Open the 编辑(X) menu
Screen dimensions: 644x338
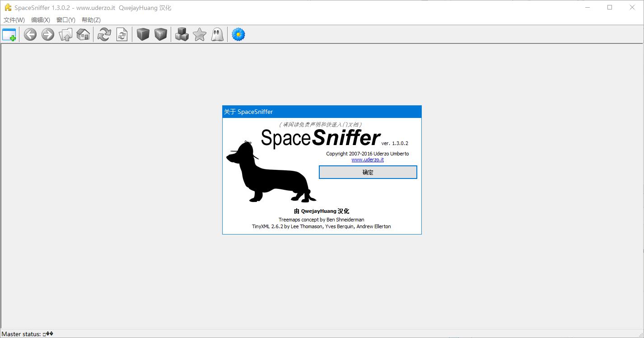(x=40, y=20)
